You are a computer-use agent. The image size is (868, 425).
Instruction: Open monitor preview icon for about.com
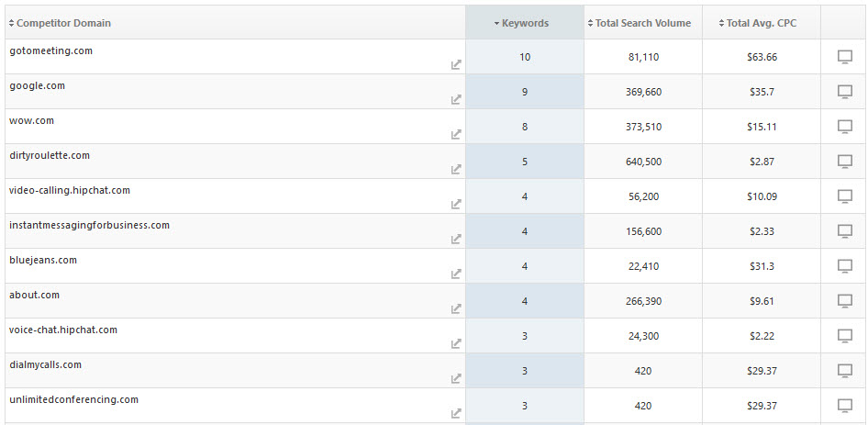click(845, 301)
